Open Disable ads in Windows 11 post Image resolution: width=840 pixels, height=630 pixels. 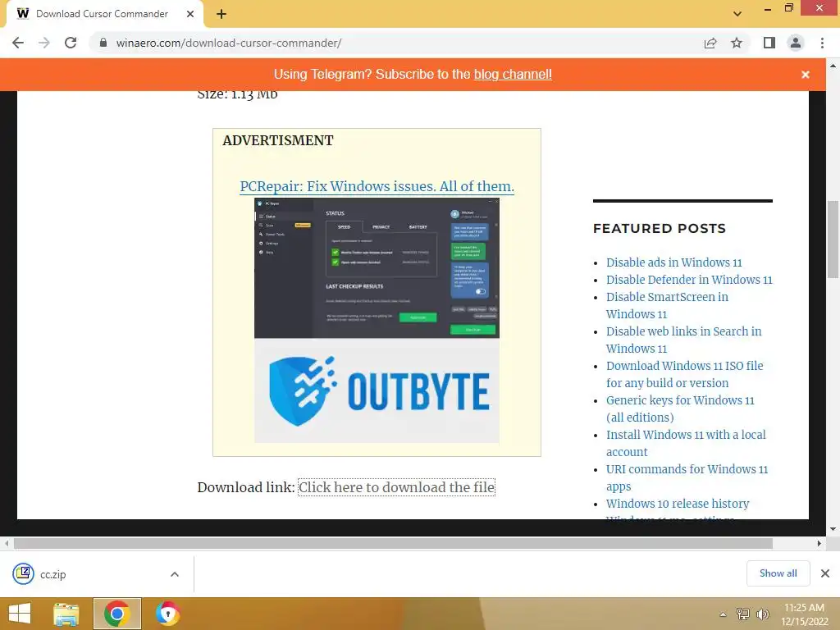(x=674, y=262)
